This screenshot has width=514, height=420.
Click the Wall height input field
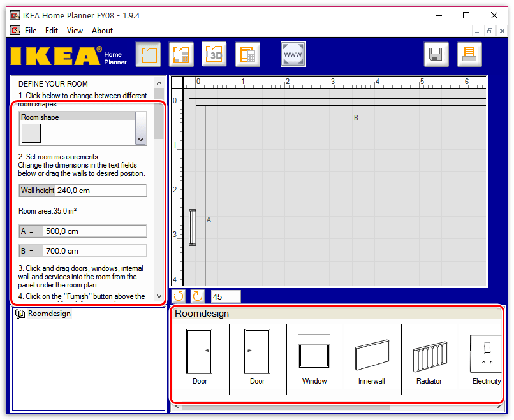point(101,191)
